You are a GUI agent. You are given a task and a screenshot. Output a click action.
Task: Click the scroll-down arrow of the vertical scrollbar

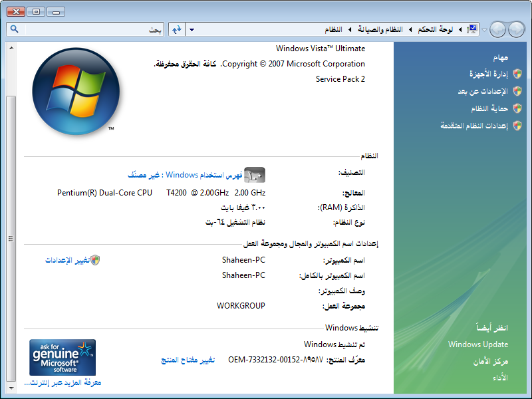11,388
